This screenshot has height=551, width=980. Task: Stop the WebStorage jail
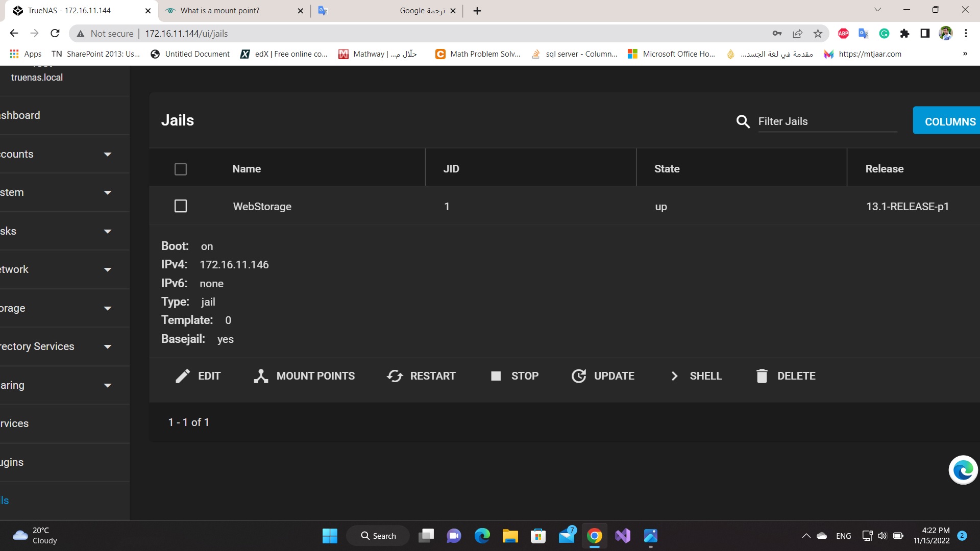click(514, 376)
